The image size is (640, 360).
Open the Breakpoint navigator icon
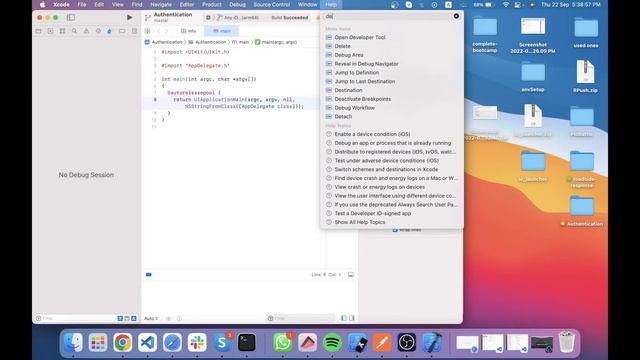tap(122, 31)
